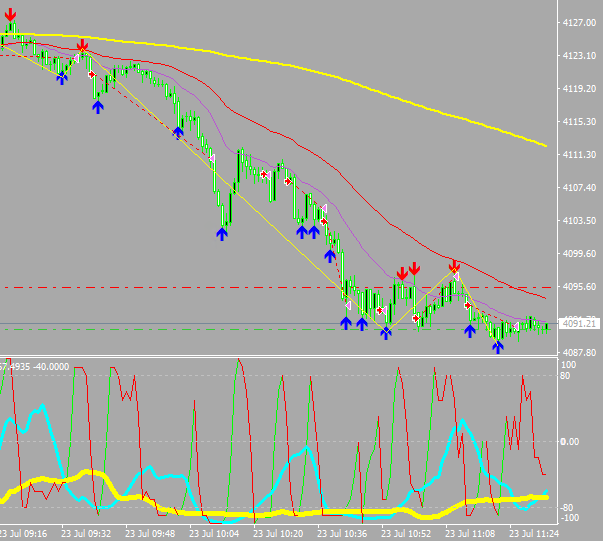
Task: Click the 4087.80 price axis label
Action: (579, 352)
